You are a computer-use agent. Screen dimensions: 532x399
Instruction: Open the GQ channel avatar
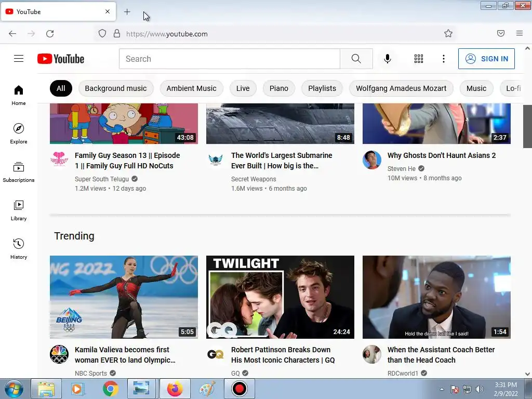[x=216, y=354]
